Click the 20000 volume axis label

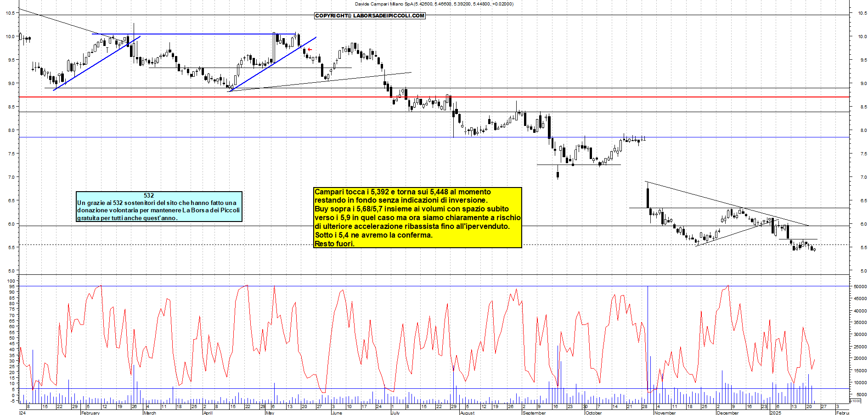coord(860,358)
